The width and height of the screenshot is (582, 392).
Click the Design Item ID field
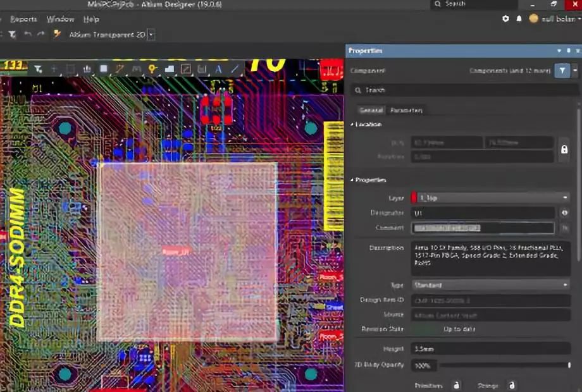pyautogui.click(x=491, y=300)
